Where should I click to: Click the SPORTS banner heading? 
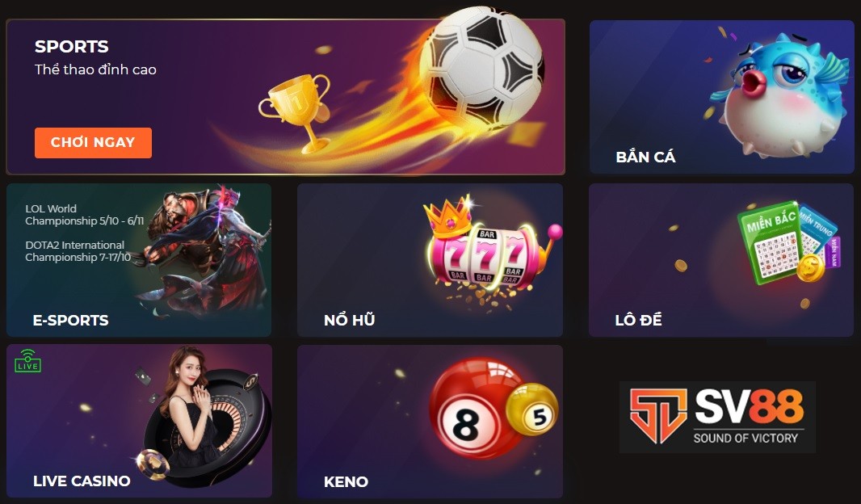click(x=71, y=47)
